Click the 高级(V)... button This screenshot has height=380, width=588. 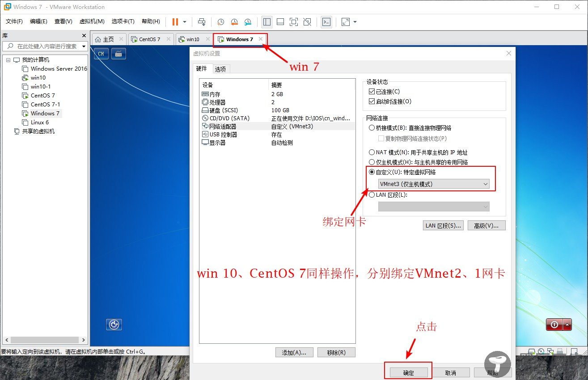(x=486, y=225)
